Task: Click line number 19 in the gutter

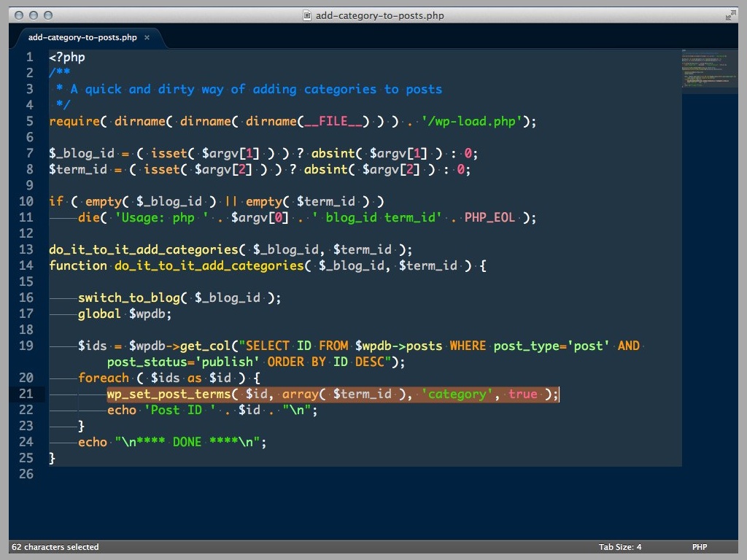Action: pos(26,345)
